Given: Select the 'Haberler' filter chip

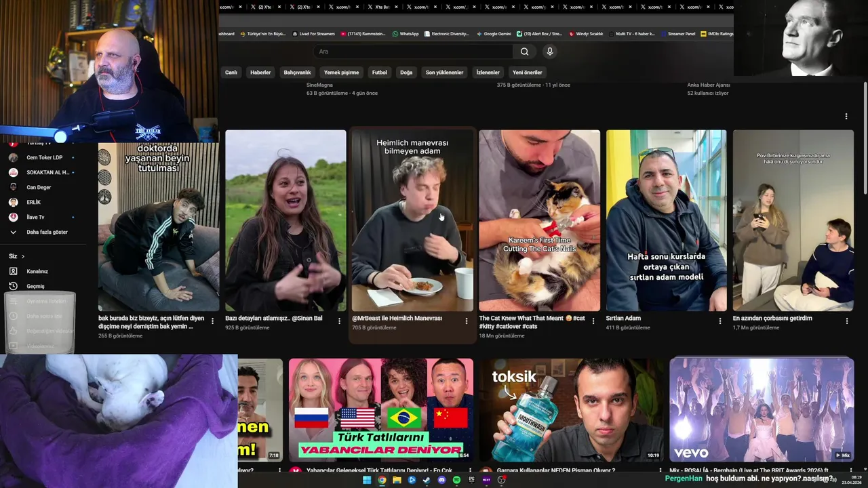Looking at the screenshot, I should click(x=260, y=73).
